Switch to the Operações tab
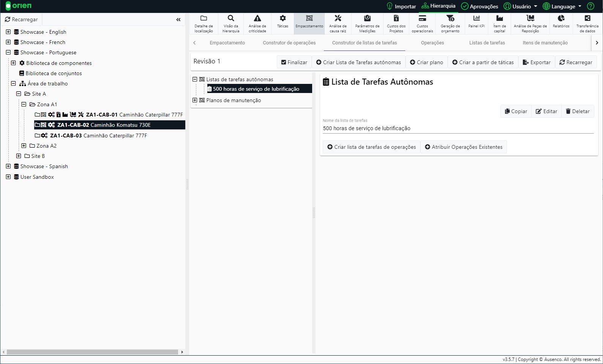 433,43
